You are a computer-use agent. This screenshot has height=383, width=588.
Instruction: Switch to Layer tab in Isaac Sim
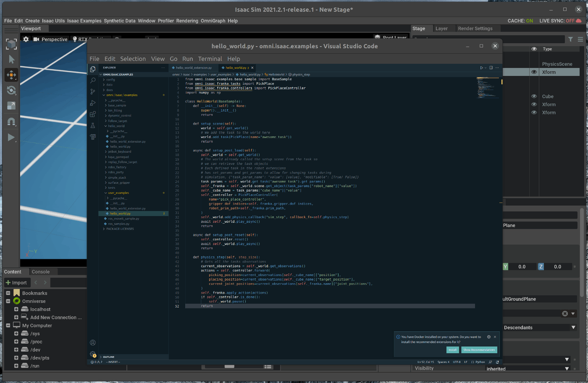(441, 29)
